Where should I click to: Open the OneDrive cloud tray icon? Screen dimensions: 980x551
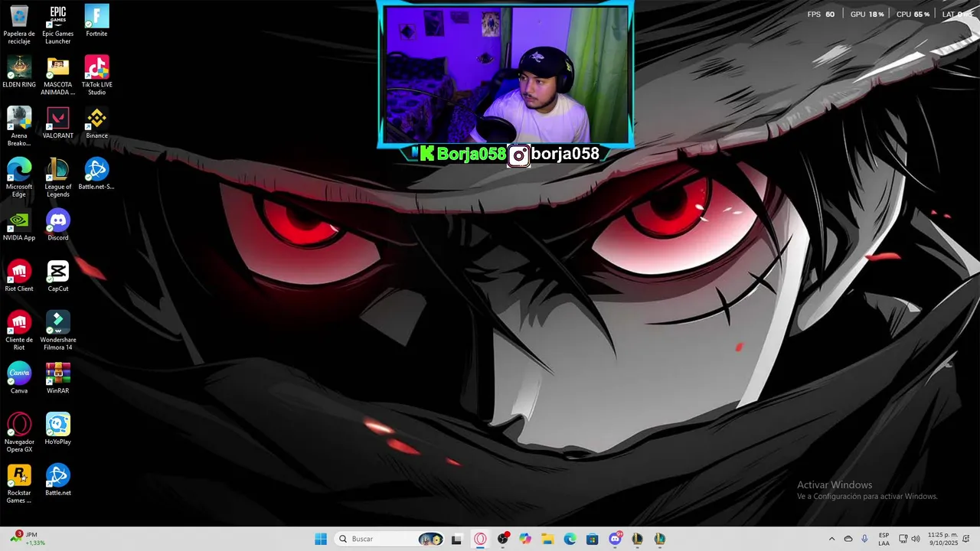[848, 539]
